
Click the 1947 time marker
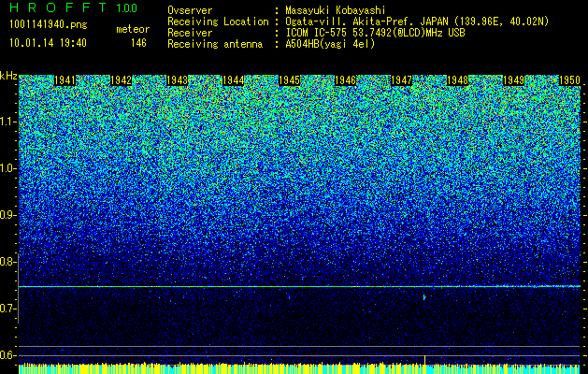401,80
